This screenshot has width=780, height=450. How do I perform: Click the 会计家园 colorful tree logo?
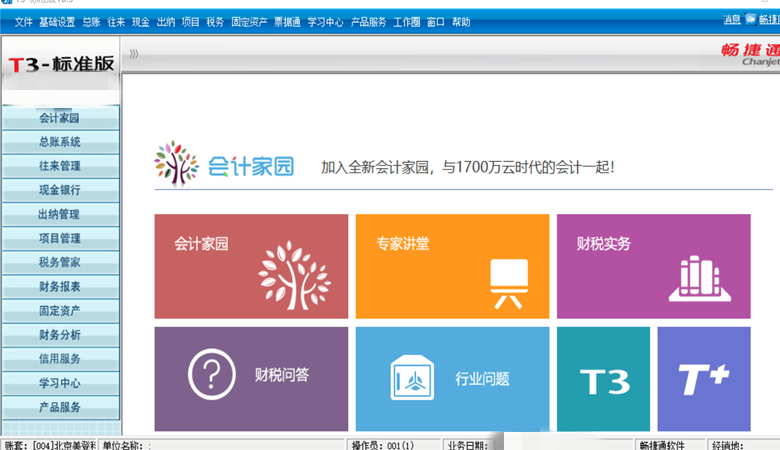point(176,164)
